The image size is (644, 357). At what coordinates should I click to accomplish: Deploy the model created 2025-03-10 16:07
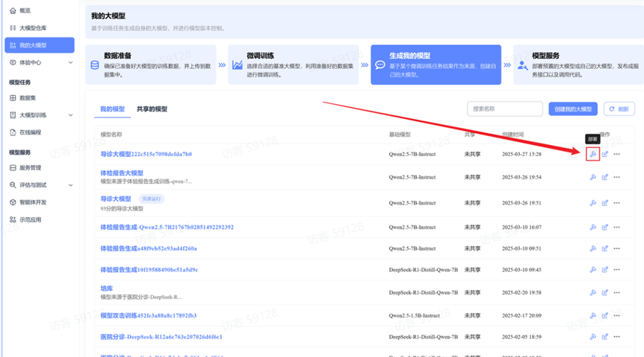pos(593,227)
